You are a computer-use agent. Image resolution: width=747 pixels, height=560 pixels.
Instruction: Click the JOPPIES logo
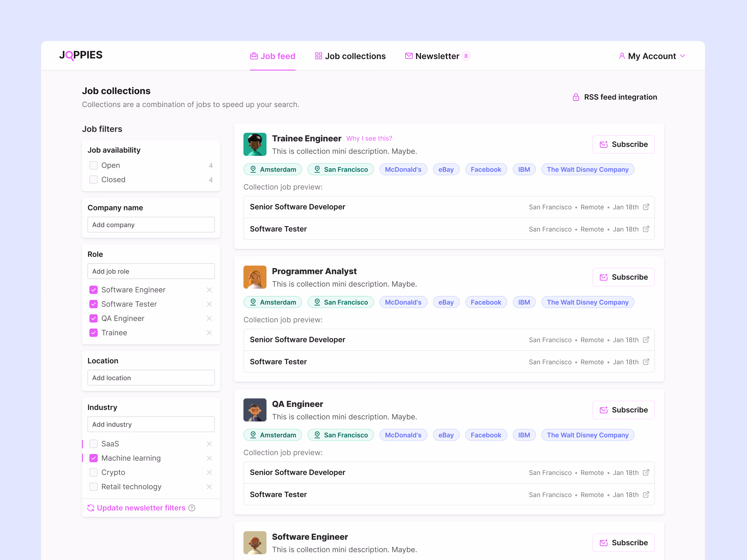[x=81, y=55]
